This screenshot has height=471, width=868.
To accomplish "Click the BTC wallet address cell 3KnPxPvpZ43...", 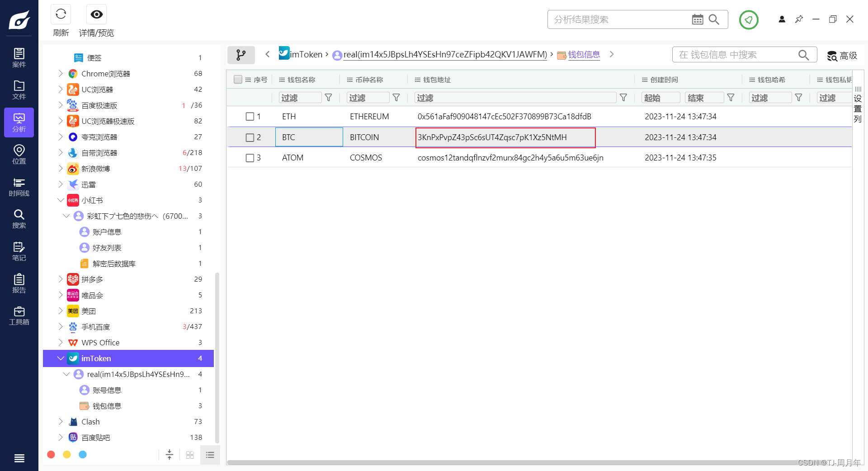I will [x=505, y=137].
